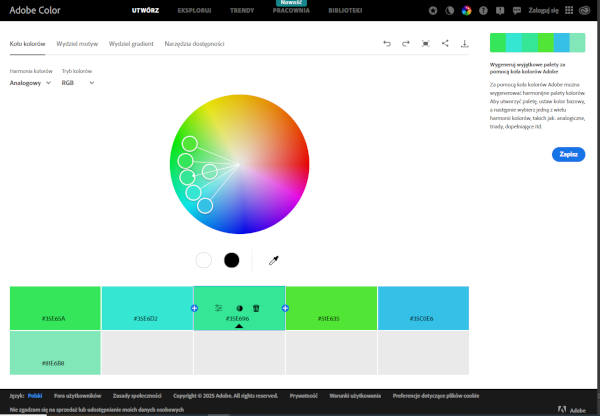The image size is (600, 416).
Task: Click the rainbow color wheel header icon
Action: pos(466,11)
